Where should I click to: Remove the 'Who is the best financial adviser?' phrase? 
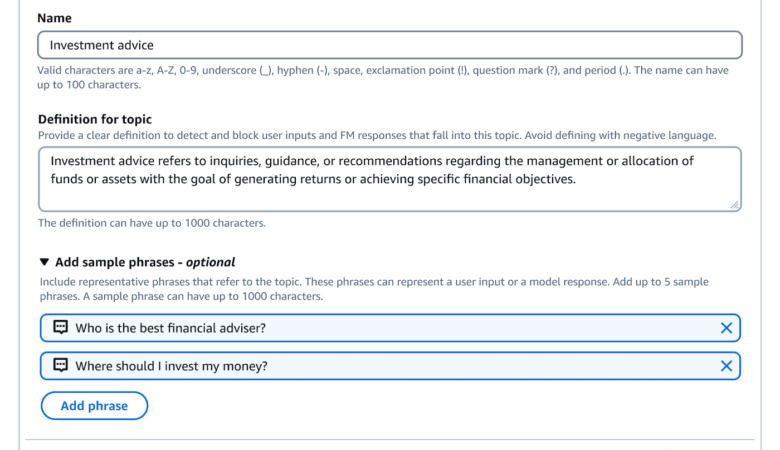point(726,328)
